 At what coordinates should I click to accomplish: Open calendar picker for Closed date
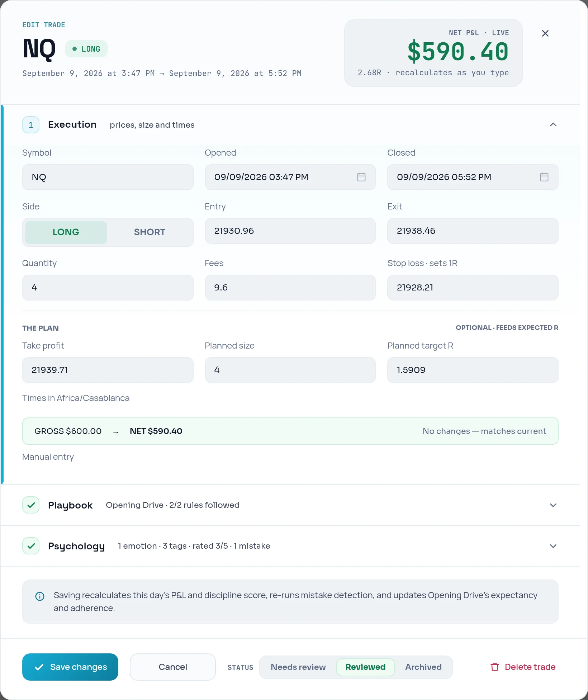(x=544, y=177)
